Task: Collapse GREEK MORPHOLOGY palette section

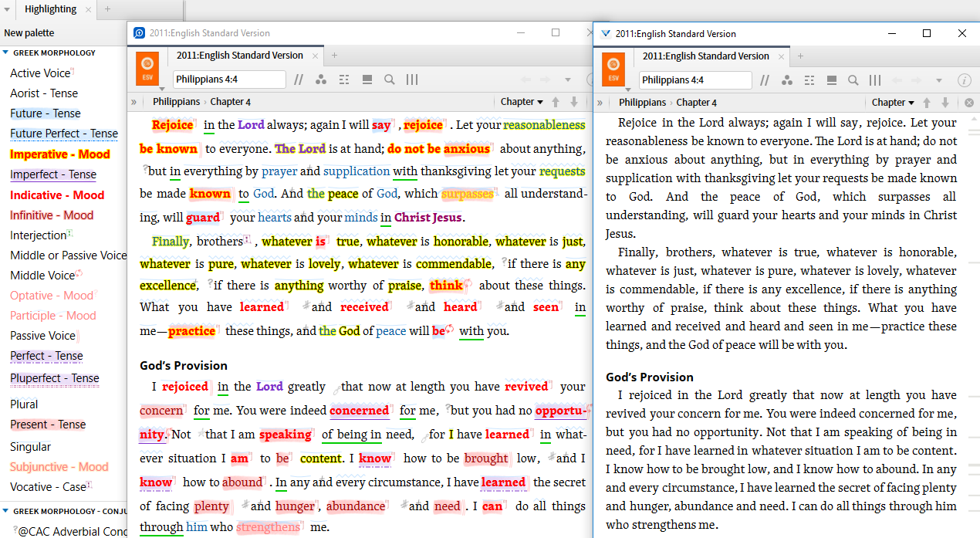Action: [x=5, y=53]
